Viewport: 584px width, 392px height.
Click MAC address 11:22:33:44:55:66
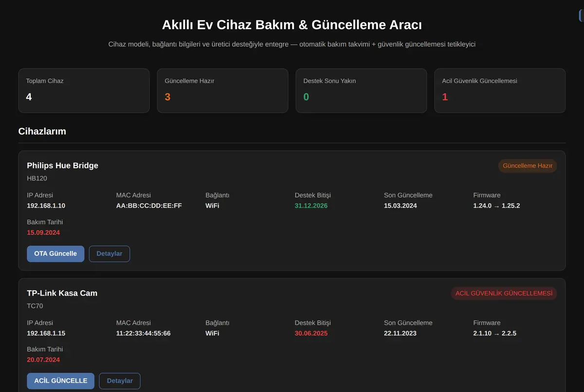coord(144,333)
